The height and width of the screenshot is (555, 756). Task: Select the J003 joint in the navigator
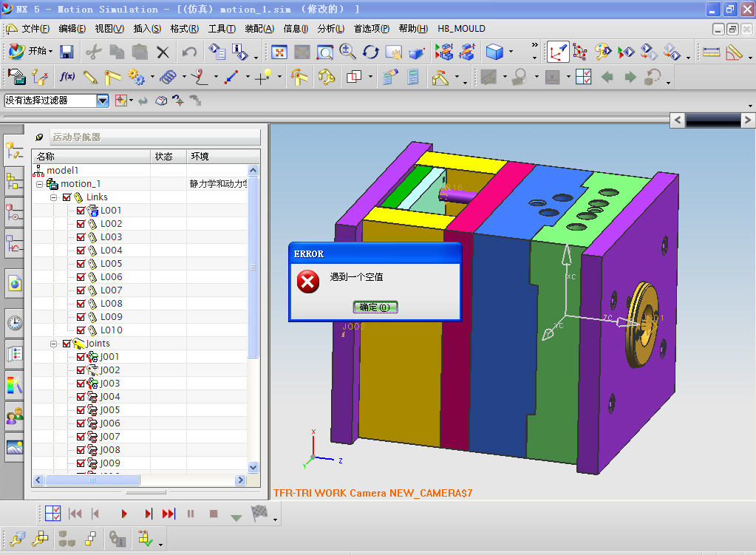(x=109, y=384)
